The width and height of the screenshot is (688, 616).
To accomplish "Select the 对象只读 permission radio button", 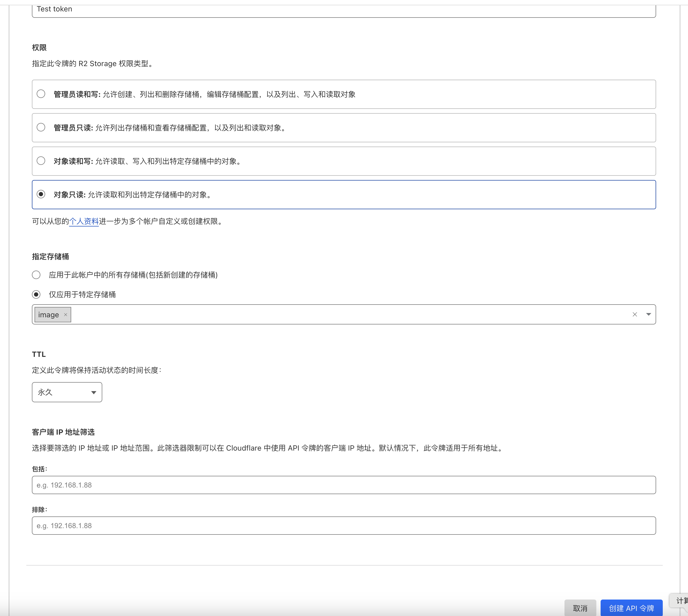I will 41,194.
